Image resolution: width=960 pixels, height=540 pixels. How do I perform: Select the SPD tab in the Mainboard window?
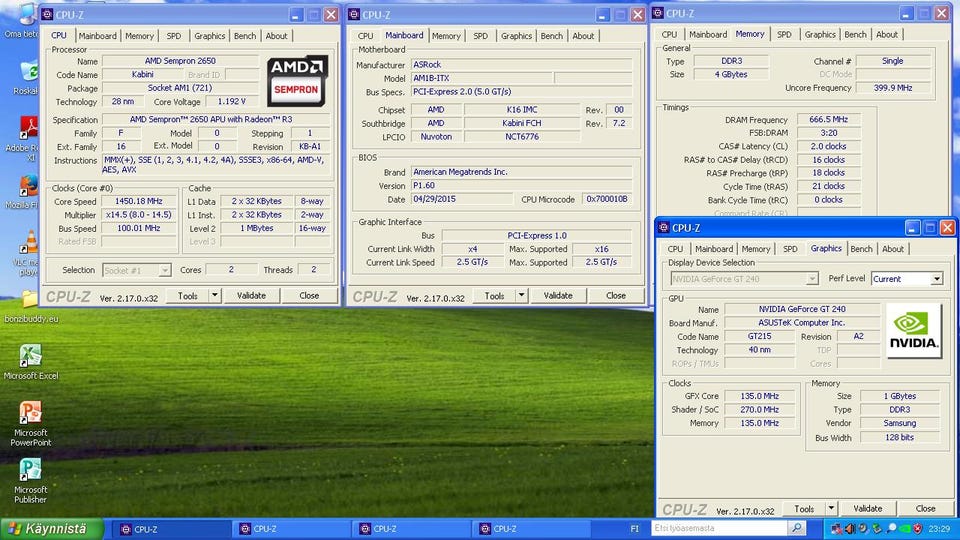[x=481, y=36]
